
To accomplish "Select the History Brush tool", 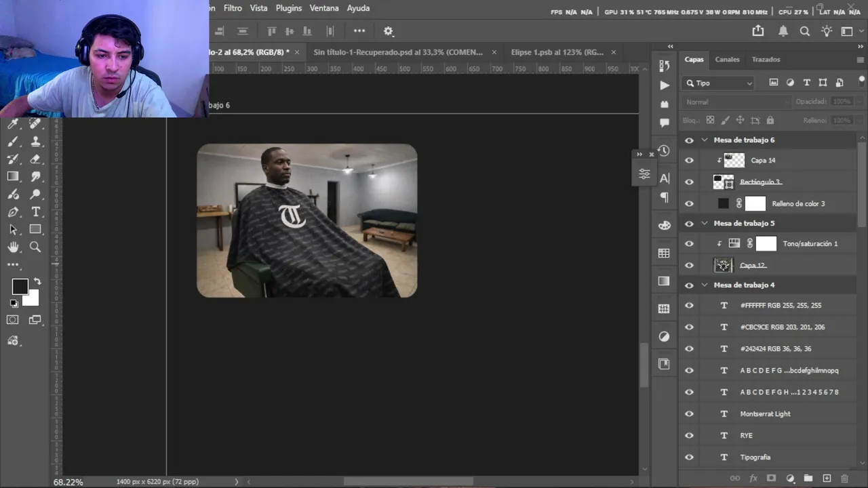I will point(13,159).
